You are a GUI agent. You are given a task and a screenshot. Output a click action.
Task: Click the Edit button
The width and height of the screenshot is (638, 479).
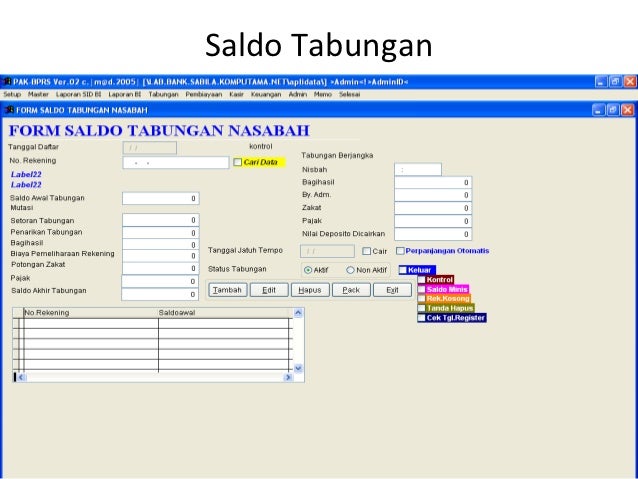coord(269,290)
